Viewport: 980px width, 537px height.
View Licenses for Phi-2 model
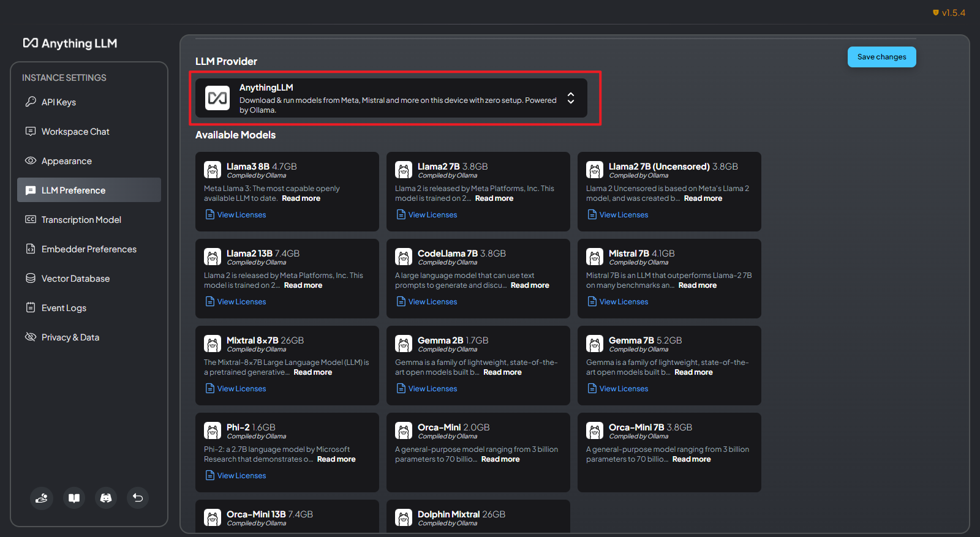pos(241,476)
